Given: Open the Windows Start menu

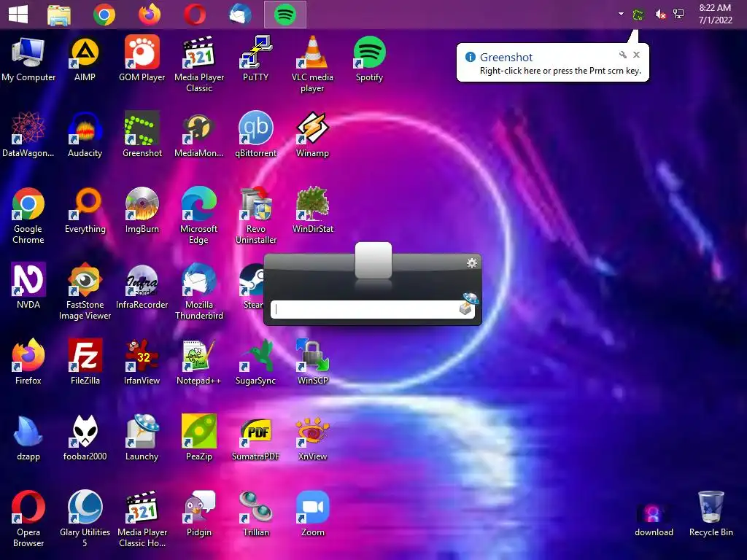Looking at the screenshot, I should [18, 15].
